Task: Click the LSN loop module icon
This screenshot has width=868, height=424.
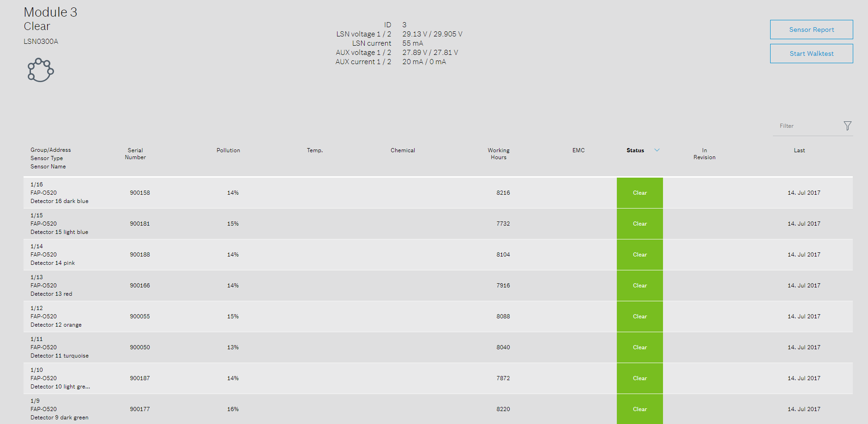Action: 41,70
